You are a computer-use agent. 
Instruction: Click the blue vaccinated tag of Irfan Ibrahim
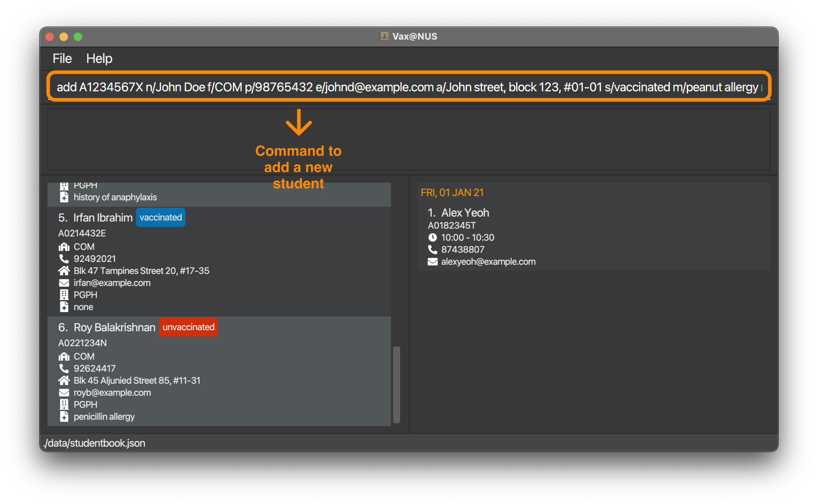161,217
